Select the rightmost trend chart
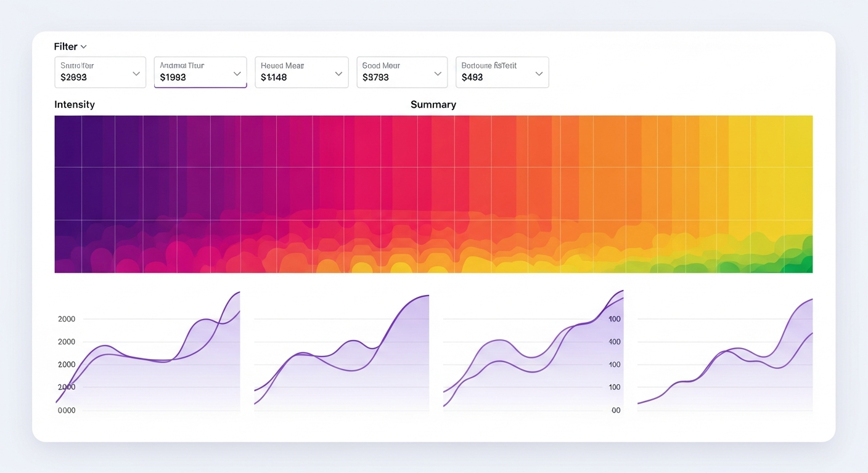 coord(727,354)
